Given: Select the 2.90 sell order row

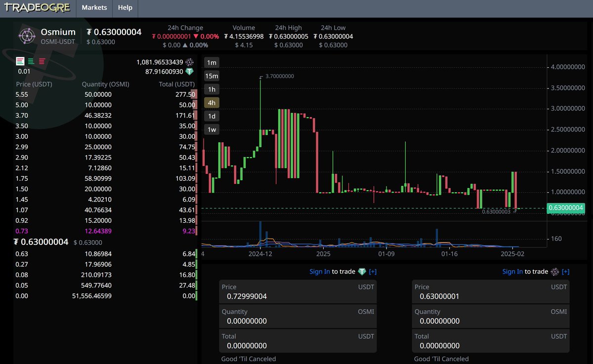Looking at the screenshot, I should (106, 157).
